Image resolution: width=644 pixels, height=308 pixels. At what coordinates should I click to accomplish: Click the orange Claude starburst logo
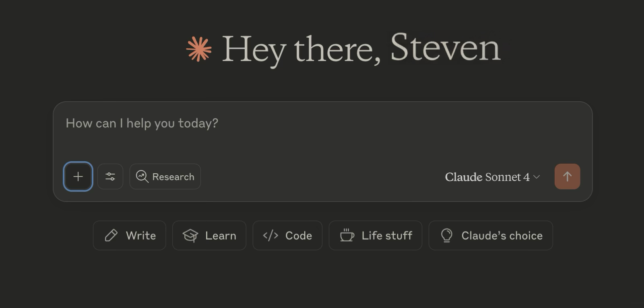pos(199,49)
